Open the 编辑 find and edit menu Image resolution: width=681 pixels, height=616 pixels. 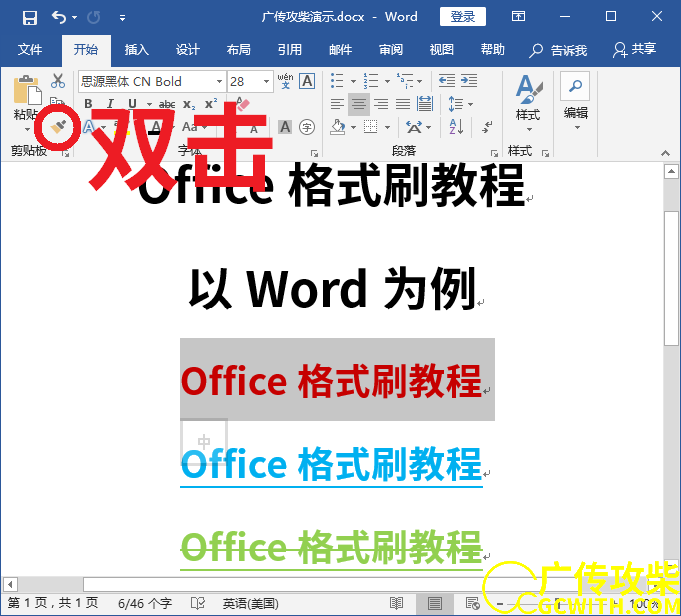(x=576, y=102)
